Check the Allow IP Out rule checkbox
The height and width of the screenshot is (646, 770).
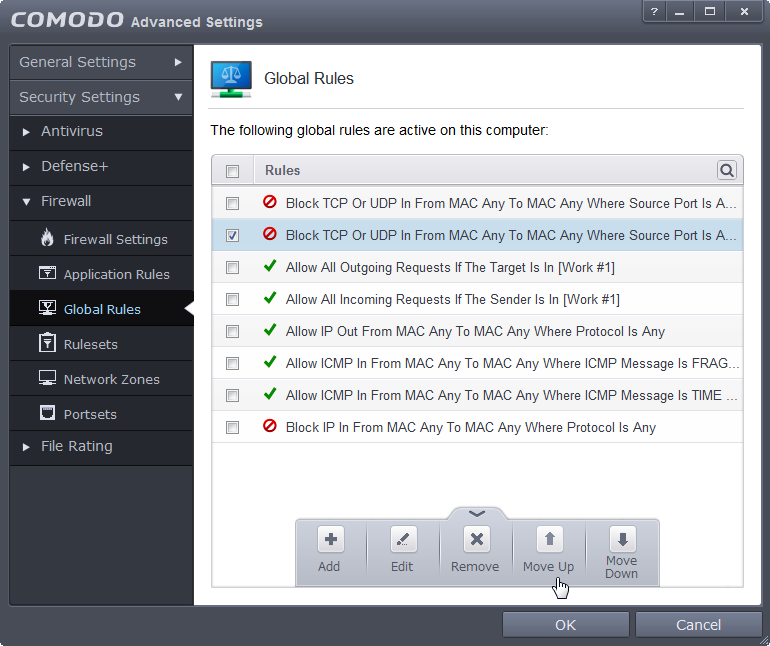233,332
